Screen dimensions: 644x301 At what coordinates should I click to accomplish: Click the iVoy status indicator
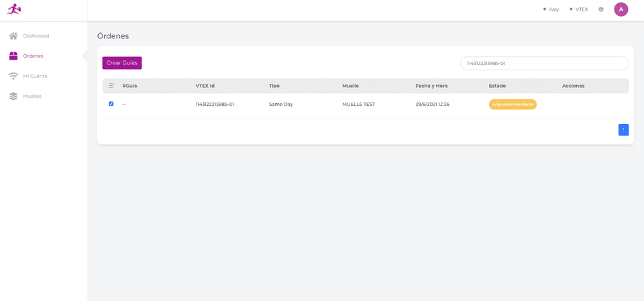pyautogui.click(x=551, y=9)
